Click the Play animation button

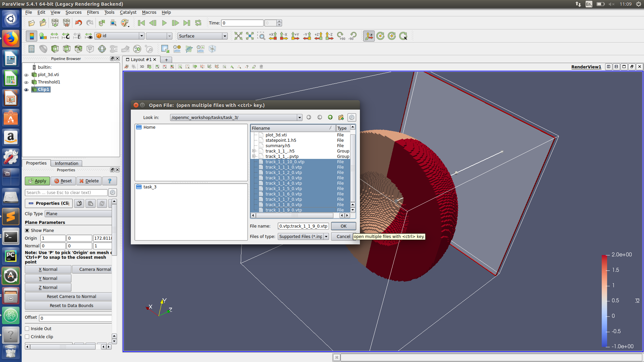coord(164,23)
